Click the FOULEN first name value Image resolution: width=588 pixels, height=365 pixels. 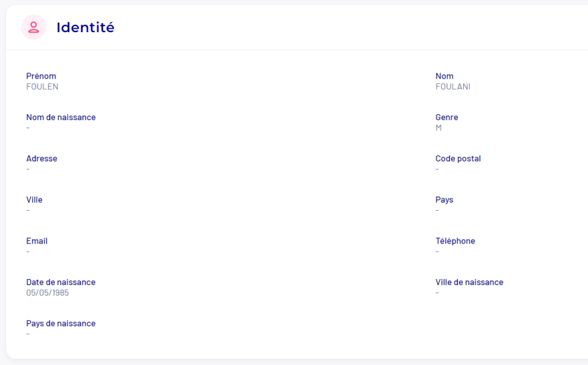click(42, 87)
